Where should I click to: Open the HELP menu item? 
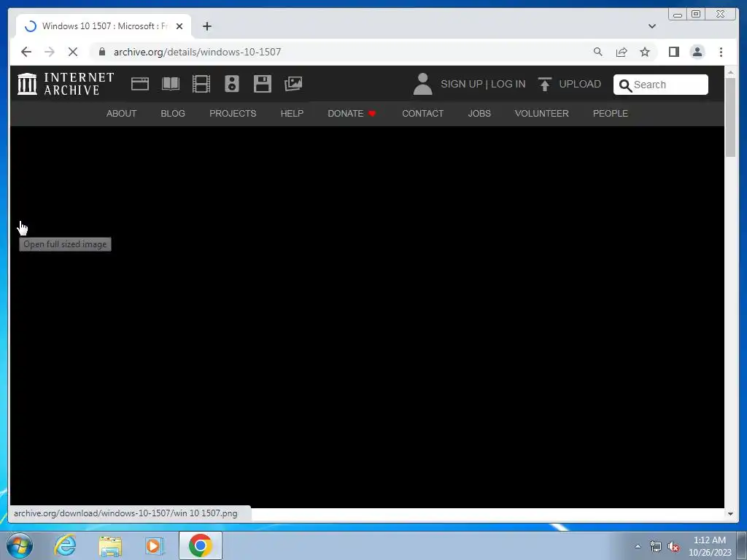point(292,114)
